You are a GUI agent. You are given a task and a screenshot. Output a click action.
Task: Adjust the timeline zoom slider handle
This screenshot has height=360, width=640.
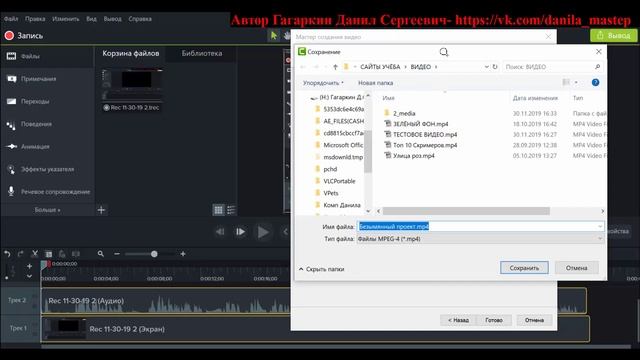(154, 254)
